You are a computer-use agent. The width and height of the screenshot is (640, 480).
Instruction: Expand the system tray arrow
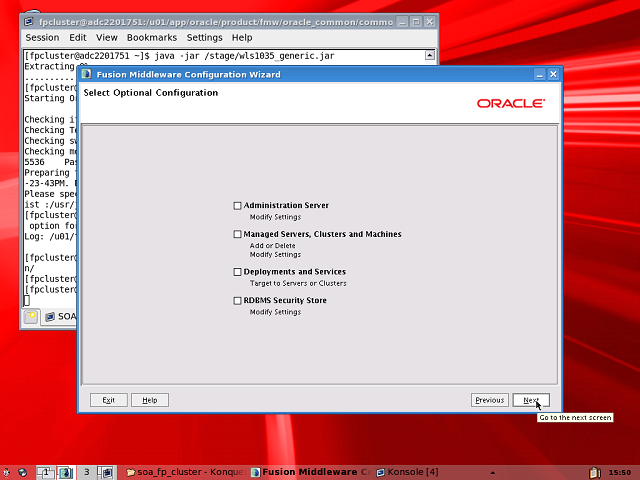pyautogui.click(x=493, y=473)
